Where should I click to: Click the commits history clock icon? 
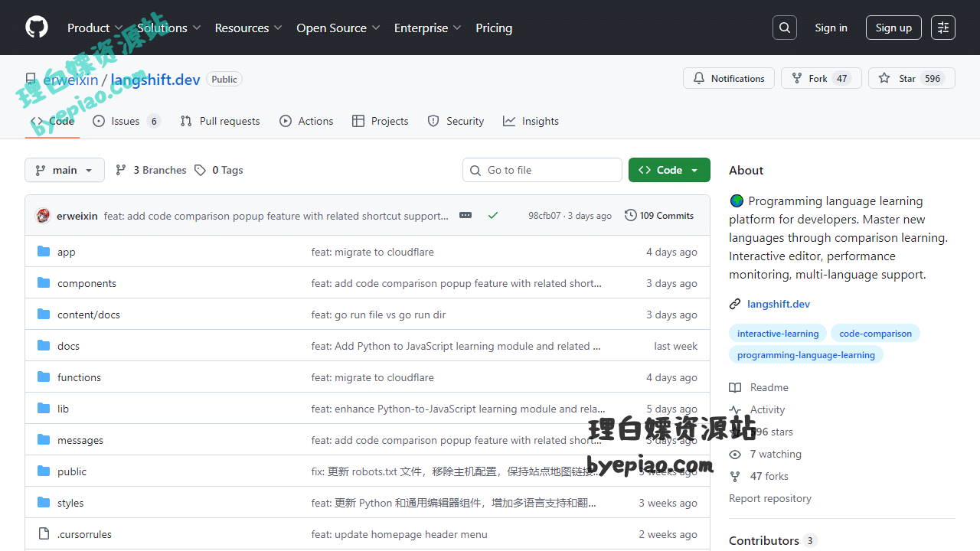tap(630, 215)
